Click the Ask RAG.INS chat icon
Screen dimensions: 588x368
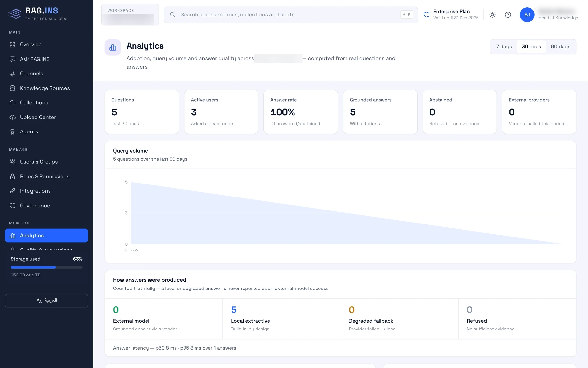[12, 59]
